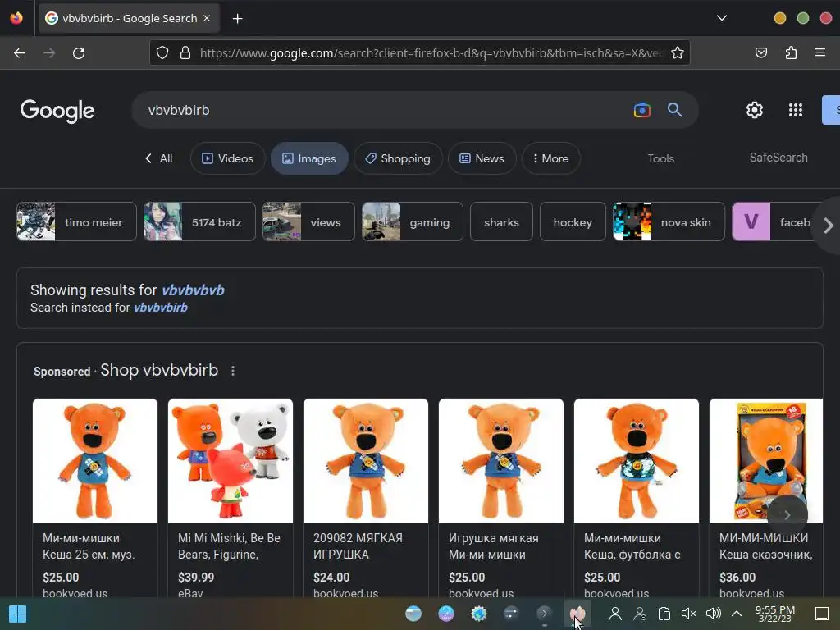This screenshot has height=630, width=840.
Task: Select the hockey suggestion chip
Action: (573, 221)
